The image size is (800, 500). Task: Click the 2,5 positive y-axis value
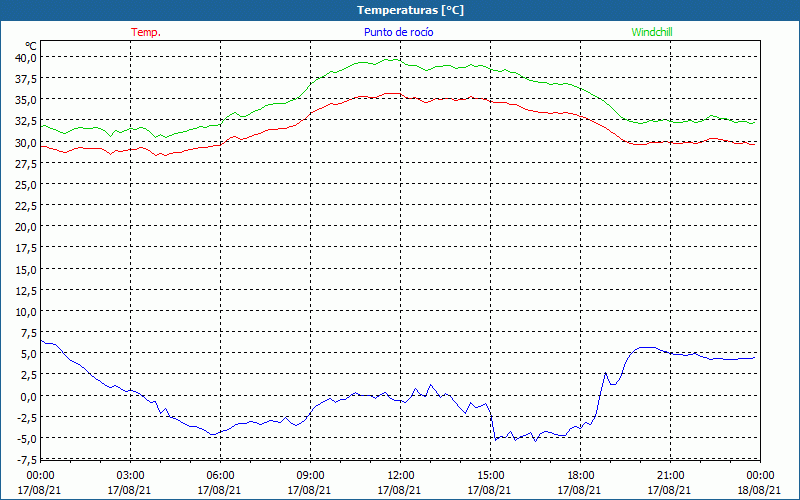click(x=28, y=375)
